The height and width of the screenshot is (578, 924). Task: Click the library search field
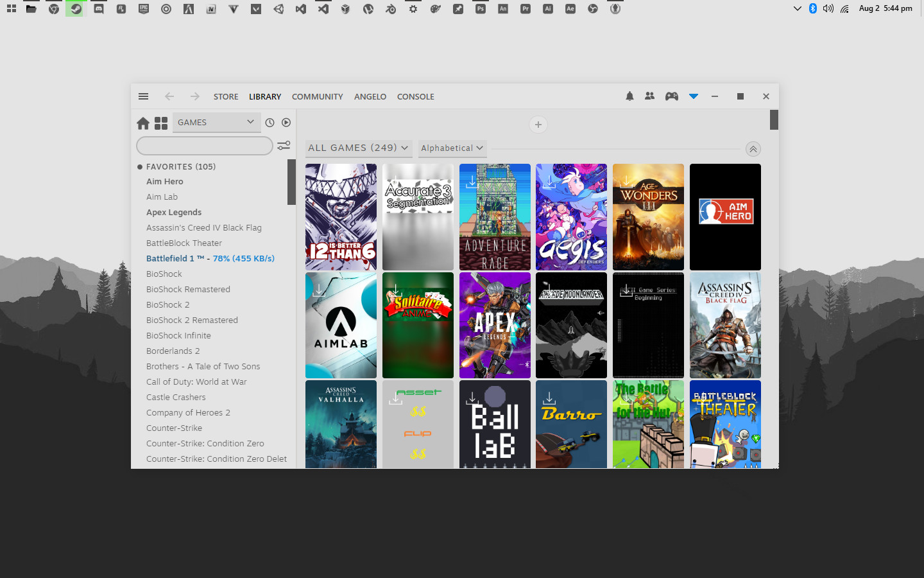tap(205, 146)
